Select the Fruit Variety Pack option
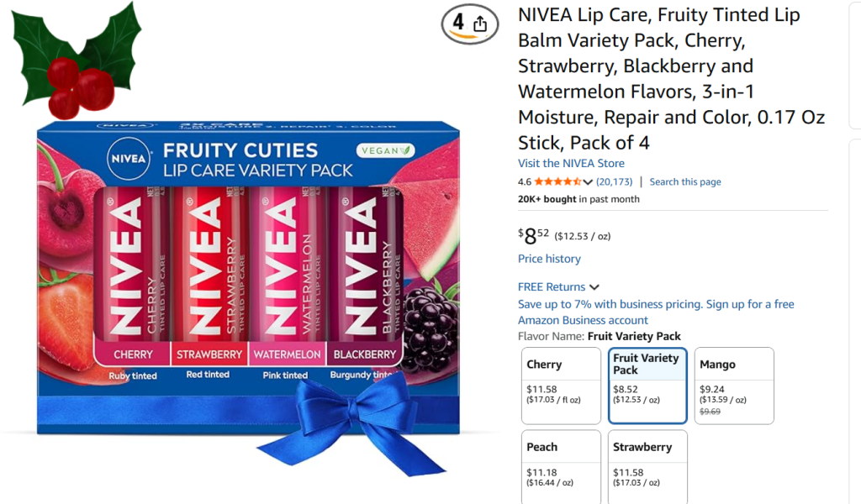 [x=647, y=386]
